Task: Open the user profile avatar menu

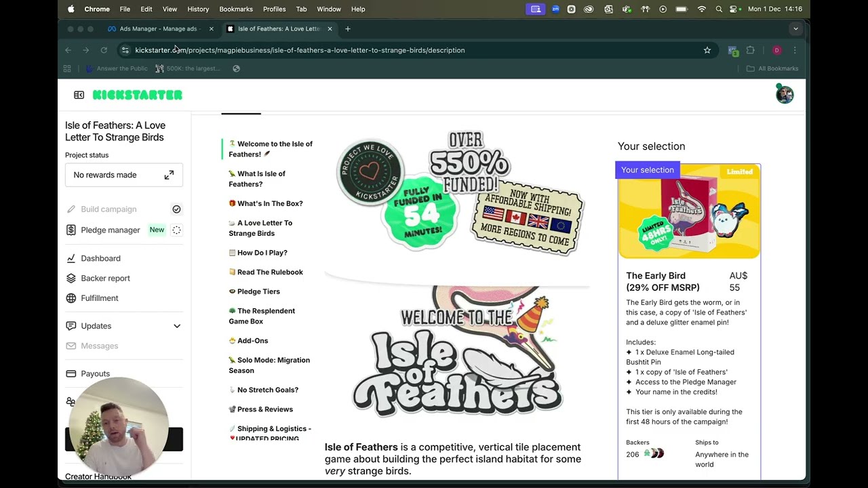Action: [x=785, y=95]
